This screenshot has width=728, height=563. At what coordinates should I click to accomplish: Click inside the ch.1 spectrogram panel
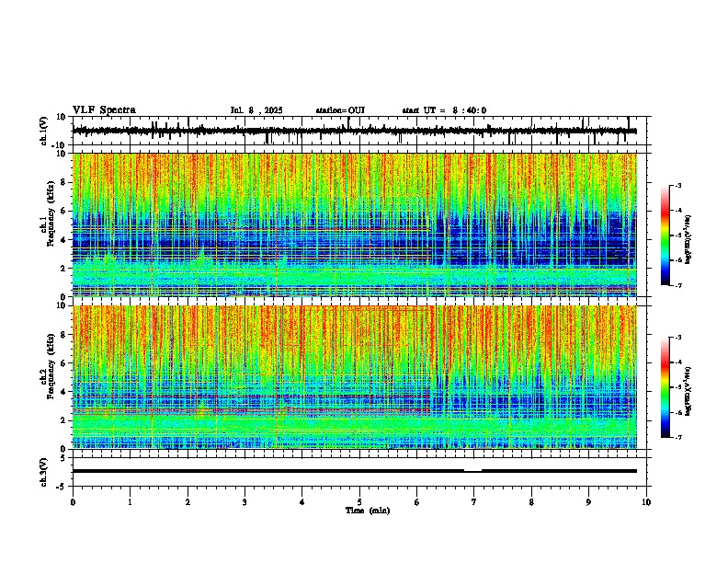tap(355, 224)
